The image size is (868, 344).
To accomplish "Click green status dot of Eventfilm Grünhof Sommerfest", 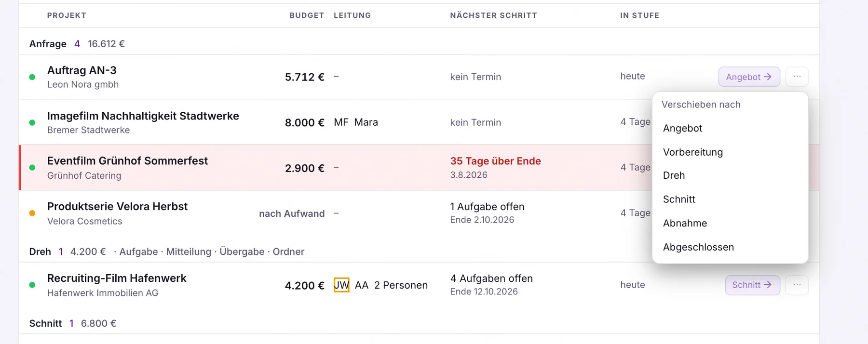I will tap(32, 168).
